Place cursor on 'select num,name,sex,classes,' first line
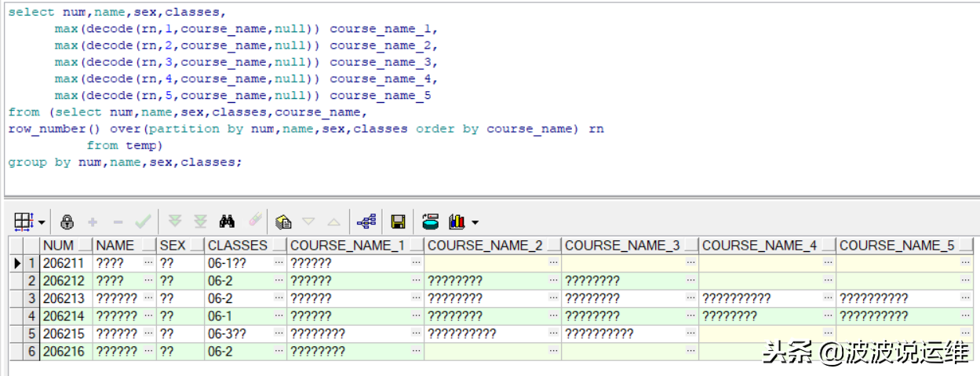The width and height of the screenshot is (980, 376). point(118,13)
